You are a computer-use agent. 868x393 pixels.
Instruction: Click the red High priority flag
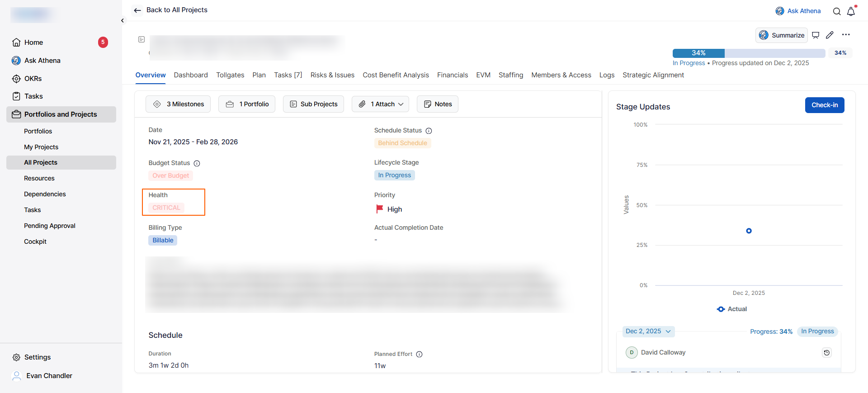pyautogui.click(x=380, y=209)
